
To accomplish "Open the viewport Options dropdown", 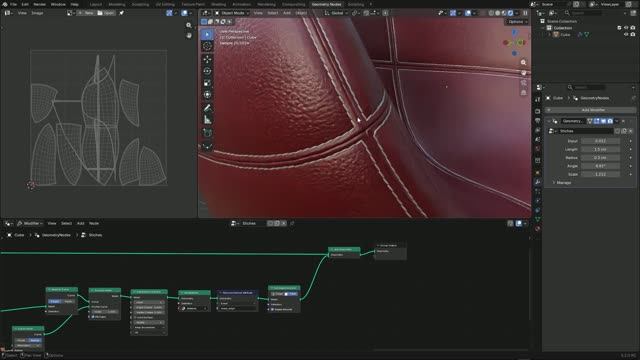I will point(517,22).
